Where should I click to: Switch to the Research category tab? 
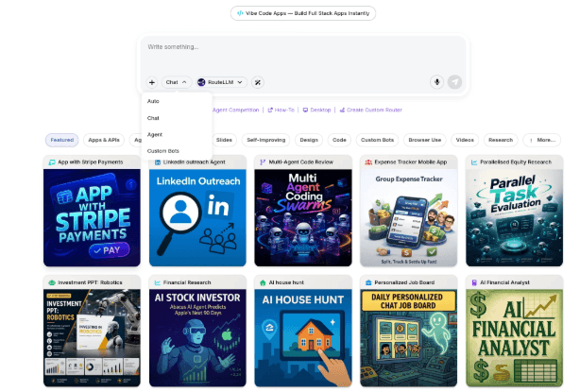point(501,140)
